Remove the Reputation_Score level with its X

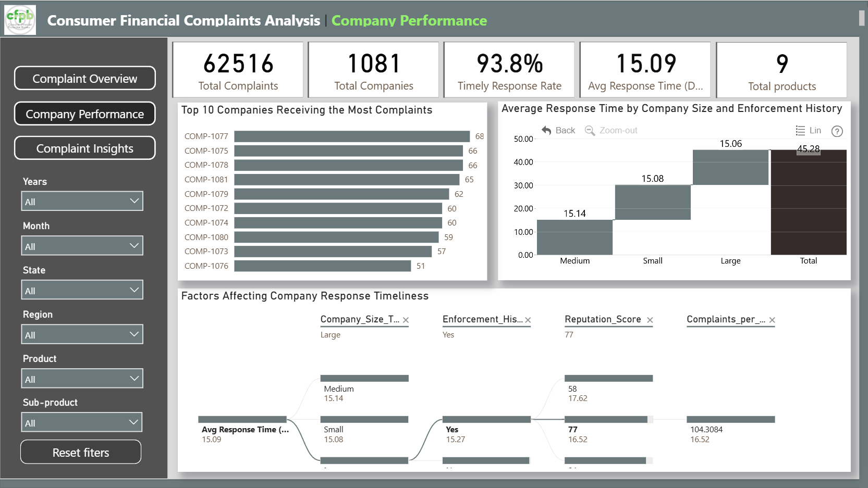coord(650,320)
